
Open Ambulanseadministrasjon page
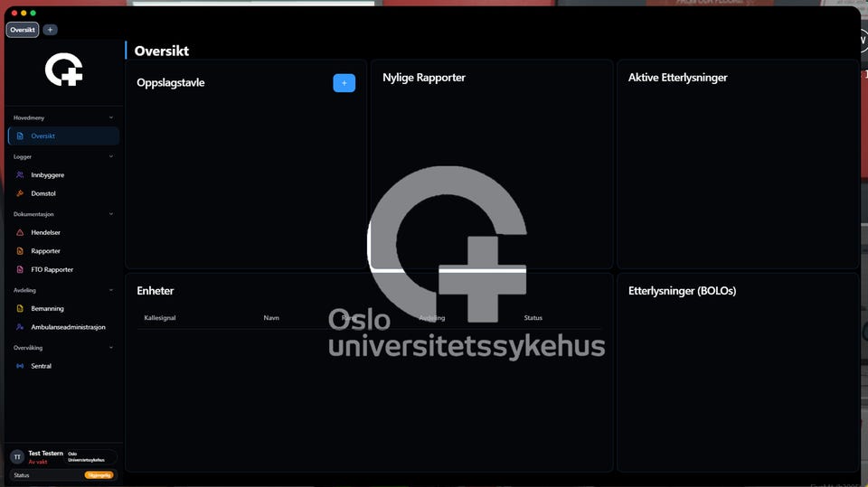tap(63, 327)
